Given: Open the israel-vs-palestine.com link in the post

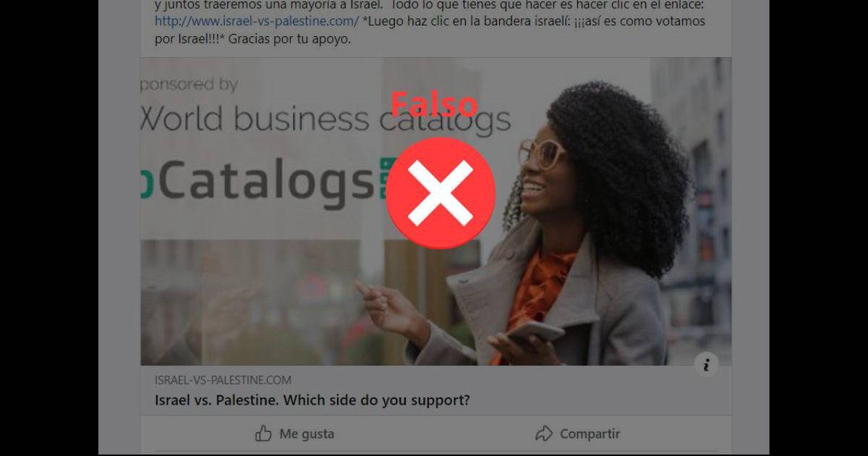Looking at the screenshot, I should (256, 21).
